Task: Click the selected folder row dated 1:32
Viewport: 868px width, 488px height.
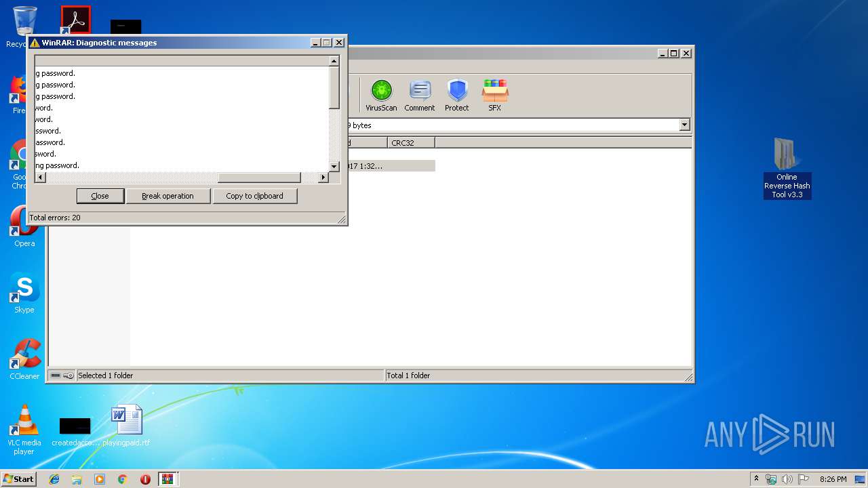Action: pyautogui.click(x=390, y=166)
